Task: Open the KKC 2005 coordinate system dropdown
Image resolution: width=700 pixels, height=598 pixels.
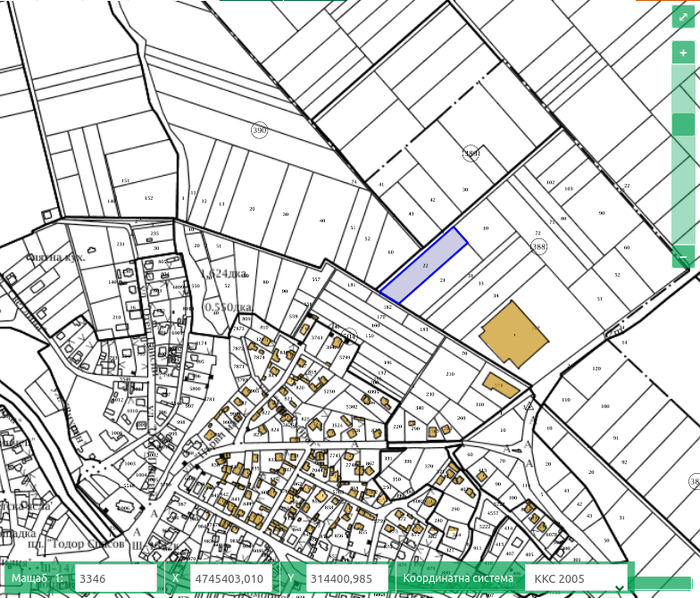Action: click(578, 578)
